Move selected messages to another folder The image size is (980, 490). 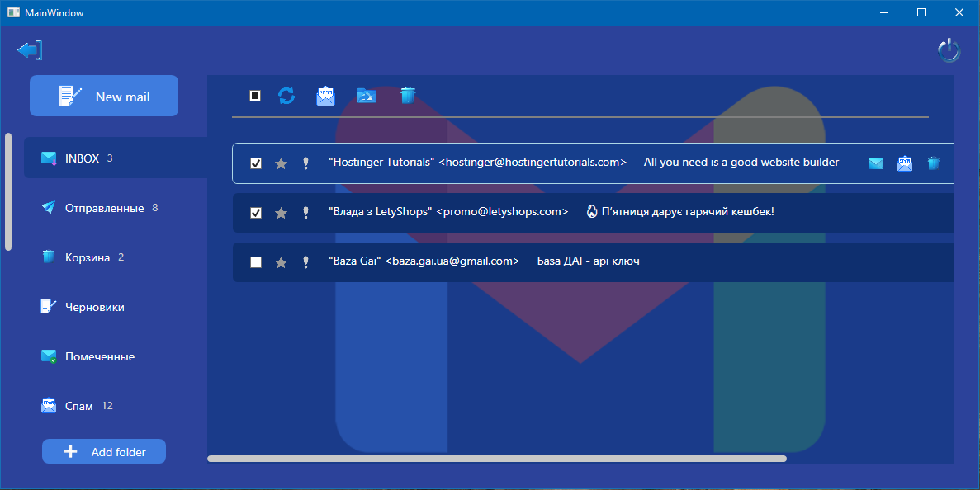point(367,96)
